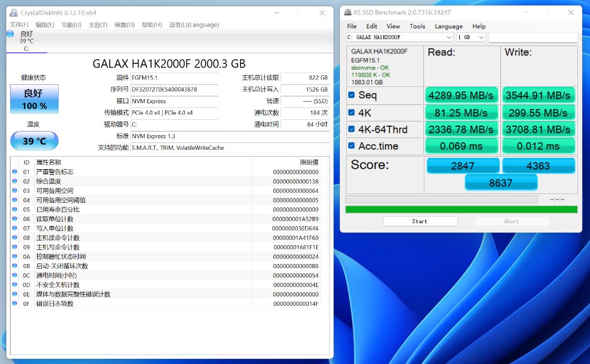The image size is (590, 364).
Task: Click the AS SSD Benchmark title bar icon
Action: (348, 12)
